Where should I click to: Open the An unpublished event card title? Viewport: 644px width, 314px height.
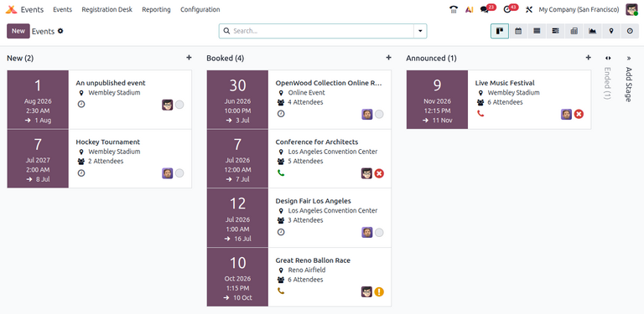[x=111, y=83]
